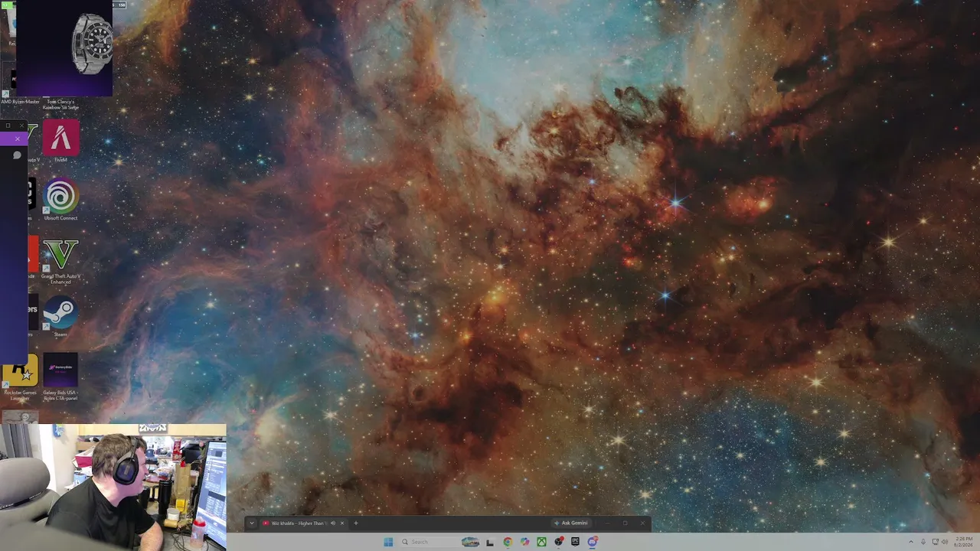Launch Grand Theft Auto V Enhanced shortcut
This screenshot has width=980, height=551.
(60, 261)
